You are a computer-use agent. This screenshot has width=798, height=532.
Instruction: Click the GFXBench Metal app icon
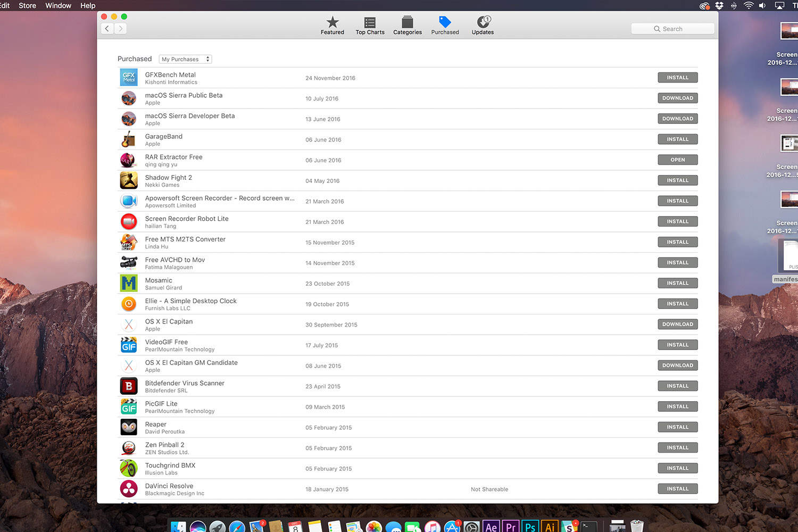pos(129,78)
